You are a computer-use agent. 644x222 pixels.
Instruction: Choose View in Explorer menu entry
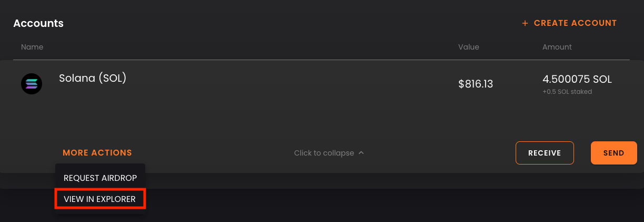(100, 199)
